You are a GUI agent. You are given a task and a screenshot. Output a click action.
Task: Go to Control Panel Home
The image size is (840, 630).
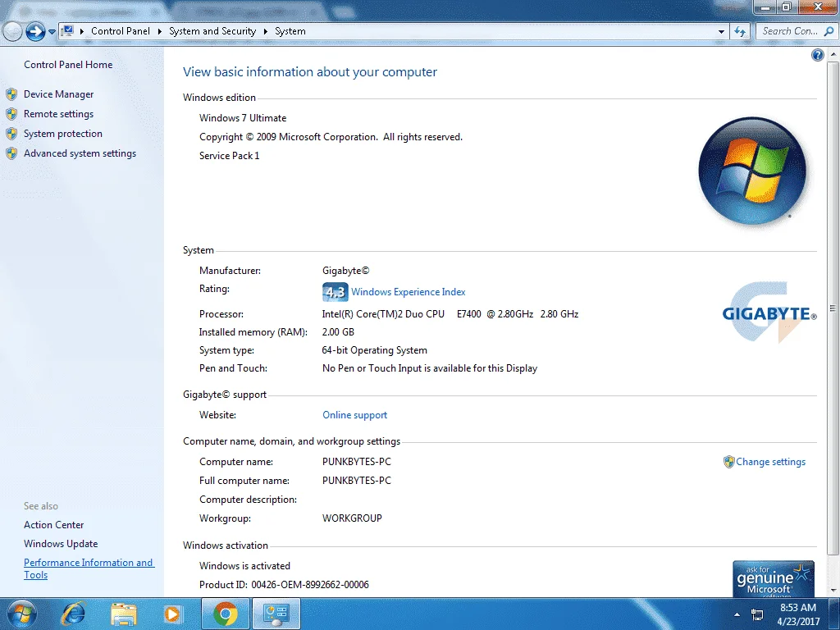tap(68, 65)
